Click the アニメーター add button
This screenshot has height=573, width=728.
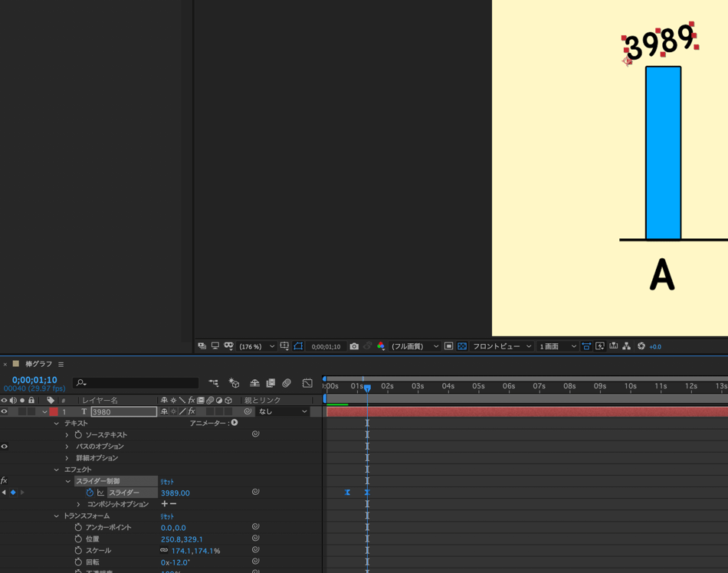(234, 423)
